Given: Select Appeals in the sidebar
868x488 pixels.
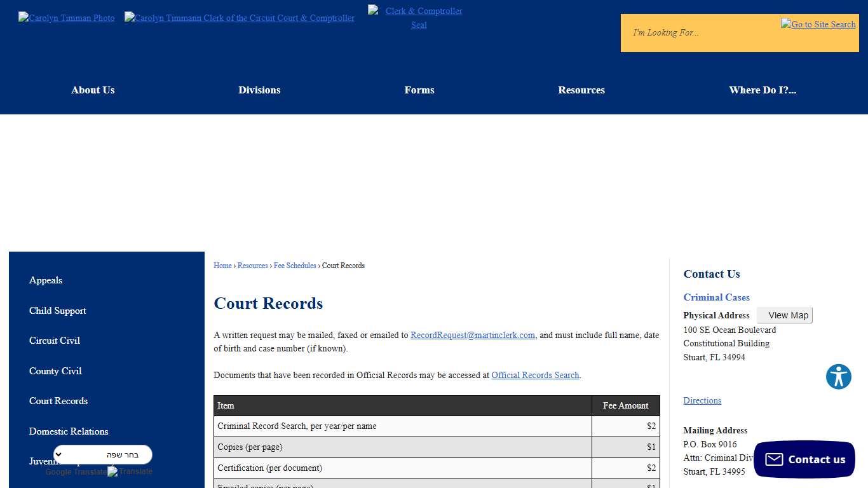Looking at the screenshot, I should [46, 280].
